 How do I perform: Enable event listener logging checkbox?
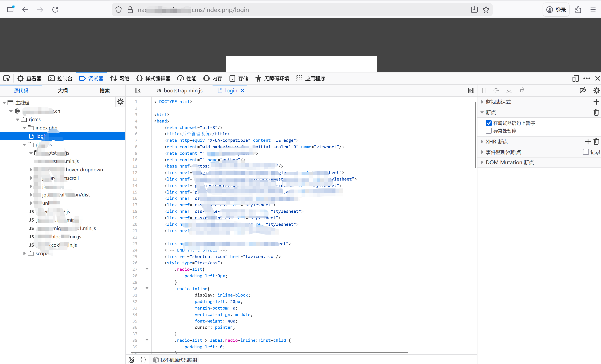point(586,152)
